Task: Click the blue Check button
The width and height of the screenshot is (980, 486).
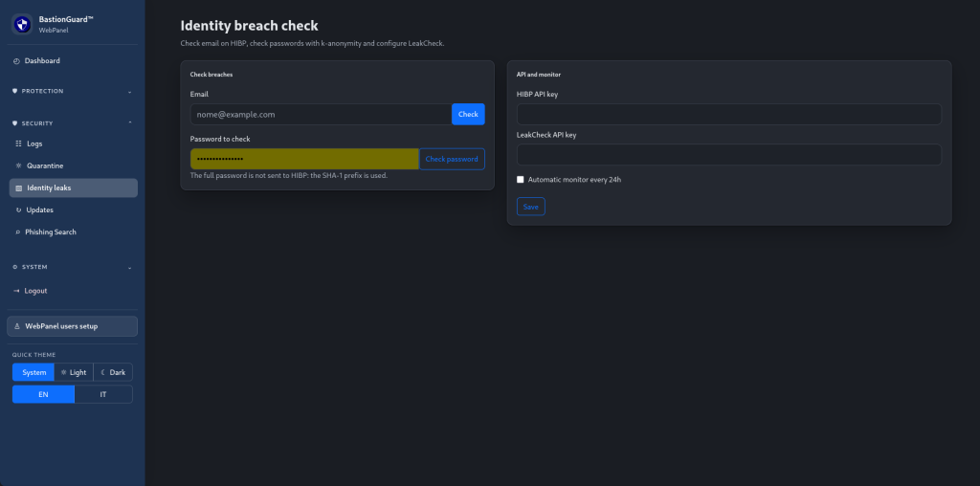Action: pyautogui.click(x=468, y=114)
